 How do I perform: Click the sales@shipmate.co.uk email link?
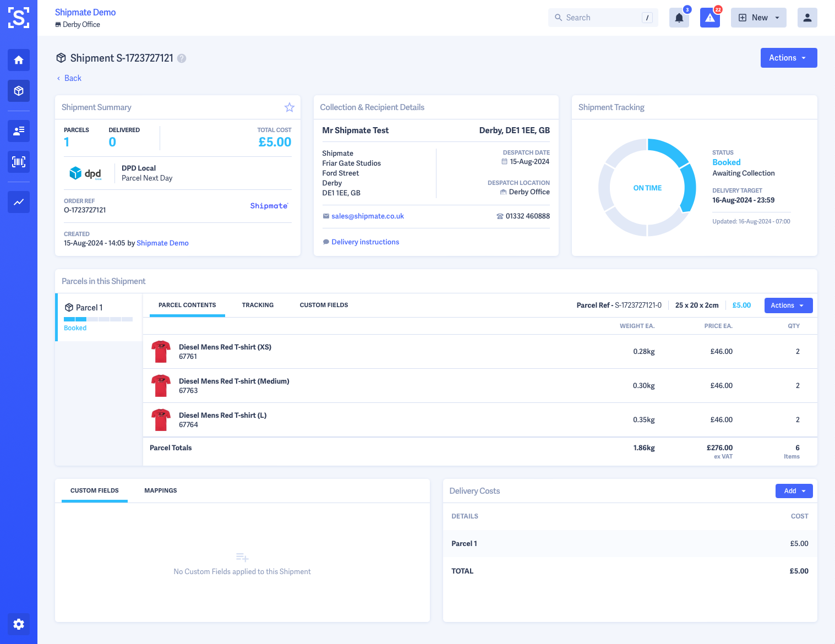[x=368, y=216]
